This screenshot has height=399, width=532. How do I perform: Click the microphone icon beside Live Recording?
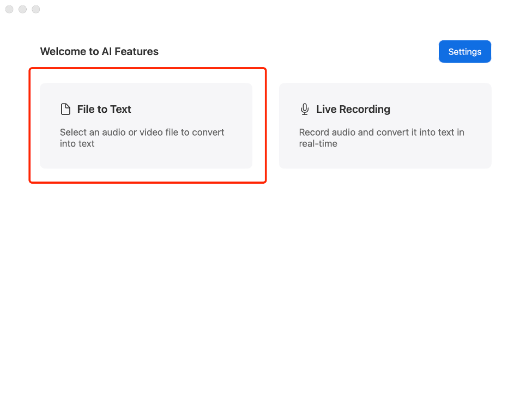tap(305, 110)
